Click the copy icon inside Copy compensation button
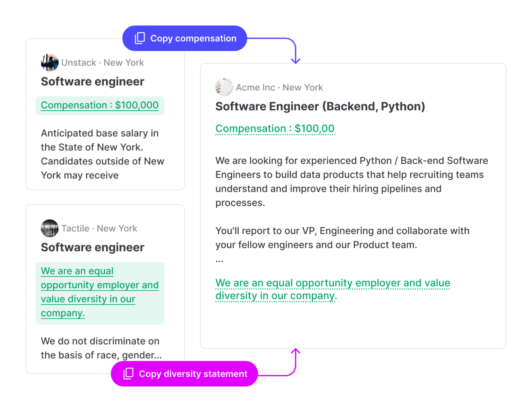This screenshot has width=532, height=412. tap(139, 38)
